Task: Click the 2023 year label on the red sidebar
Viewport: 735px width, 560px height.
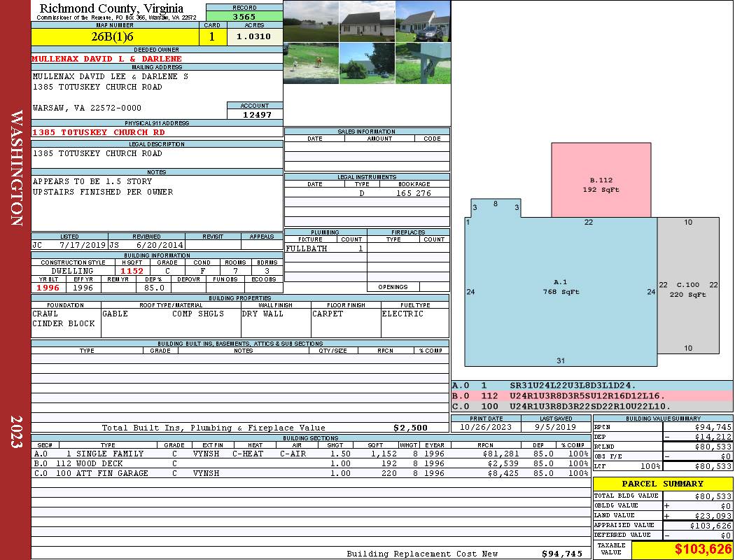Action: [x=16, y=432]
